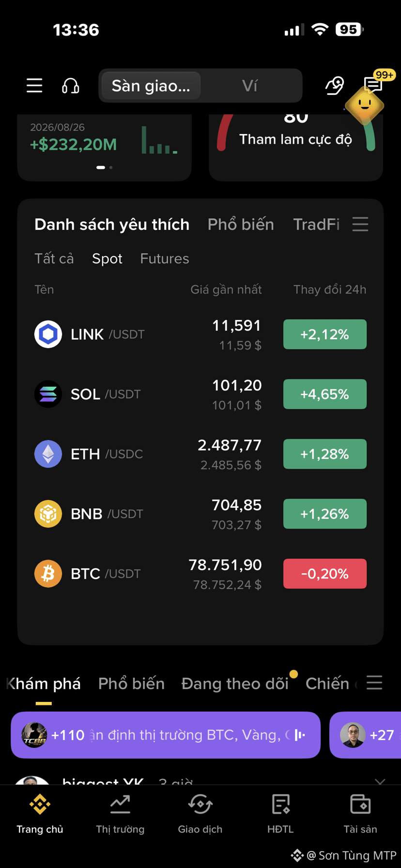Tap the Bitcoin BTC coin icon
The image size is (401, 868).
[48, 574]
